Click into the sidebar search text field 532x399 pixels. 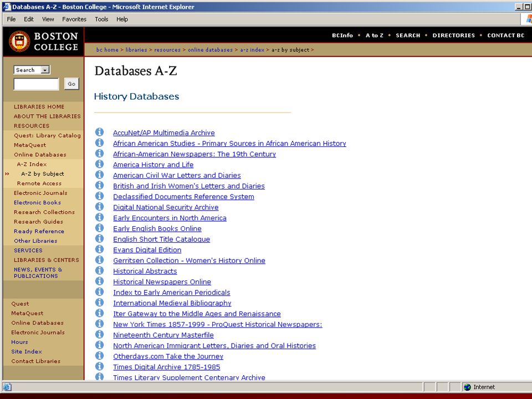pos(37,84)
